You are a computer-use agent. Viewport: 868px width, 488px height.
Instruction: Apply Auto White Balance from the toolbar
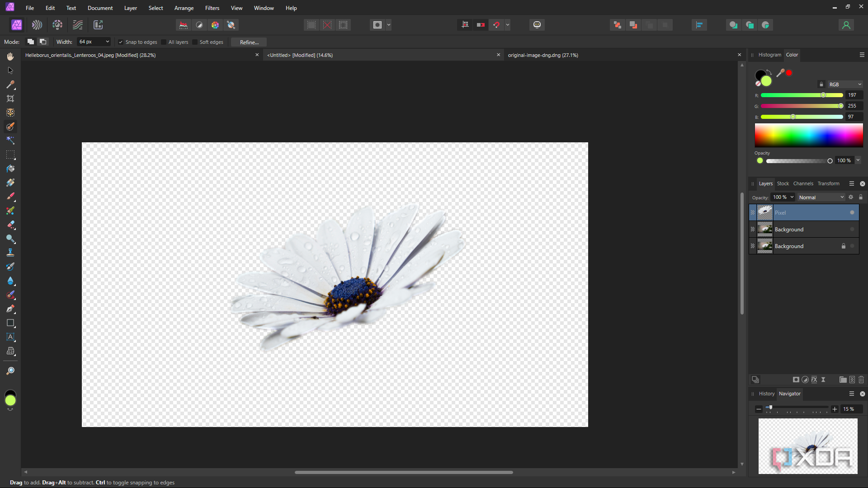pos(231,25)
